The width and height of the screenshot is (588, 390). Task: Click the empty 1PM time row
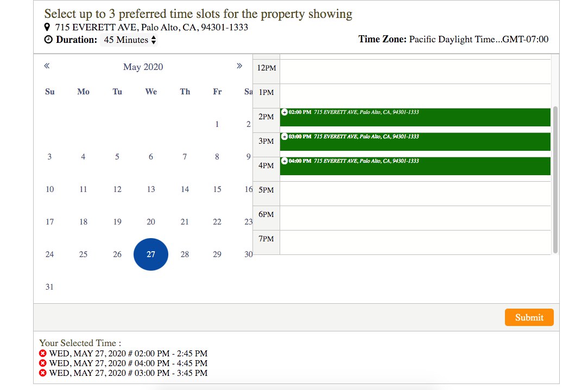click(415, 96)
